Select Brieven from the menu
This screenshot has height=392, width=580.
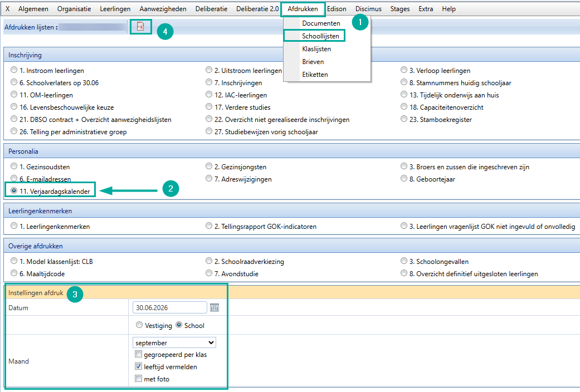[x=313, y=62]
